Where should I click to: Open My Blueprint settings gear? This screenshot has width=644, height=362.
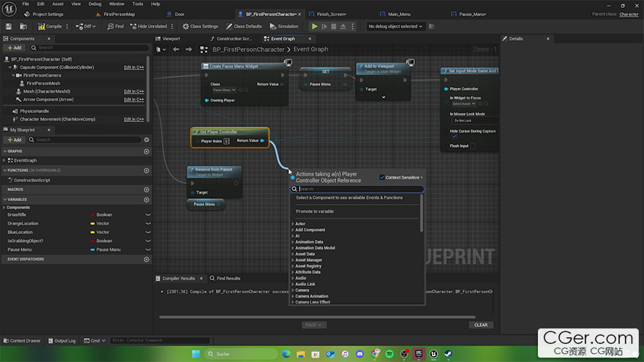tap(146, 140)
